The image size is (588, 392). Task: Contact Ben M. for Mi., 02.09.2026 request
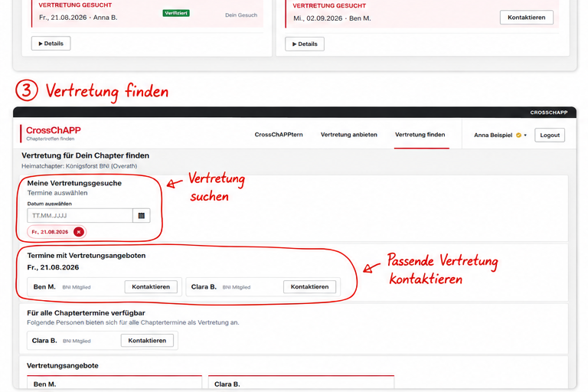pos(527,18)
